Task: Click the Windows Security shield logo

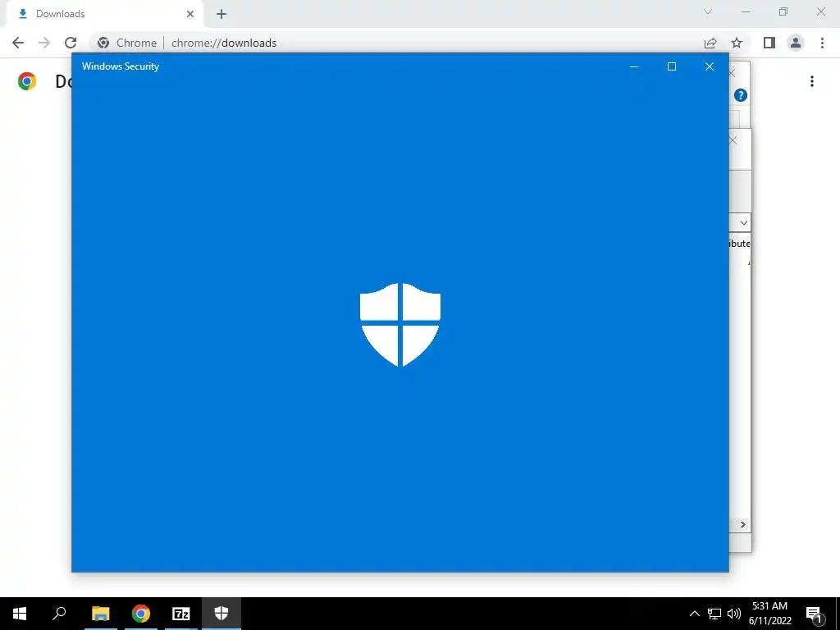Action: [x=400, y=325]
